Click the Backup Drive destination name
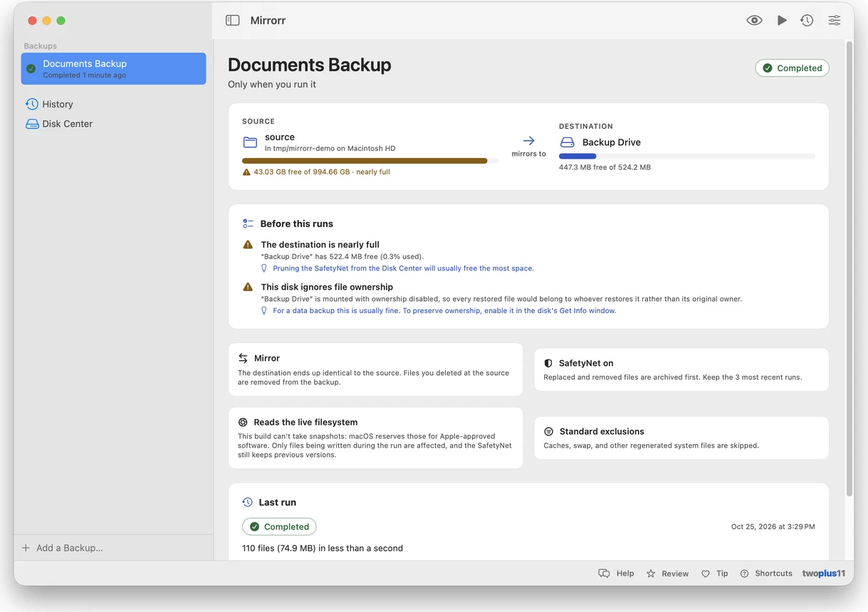This screenshot has height=612, width=868. (612, 142)
